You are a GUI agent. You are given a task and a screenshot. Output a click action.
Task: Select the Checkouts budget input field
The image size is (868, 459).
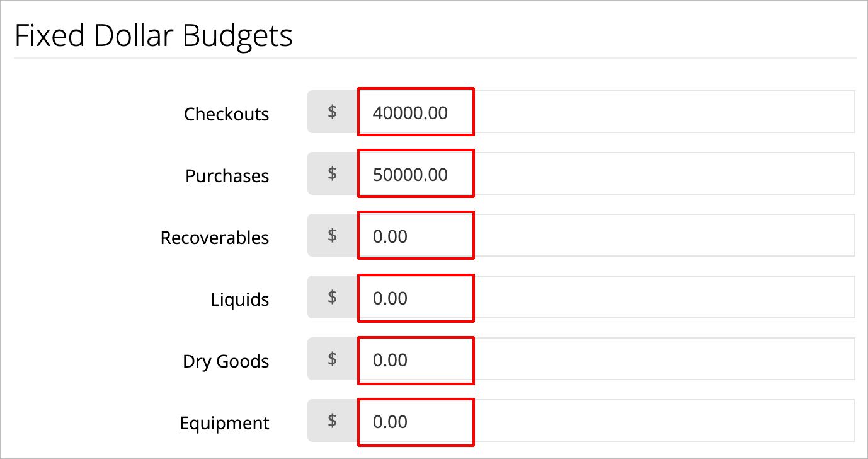[415, 111]
